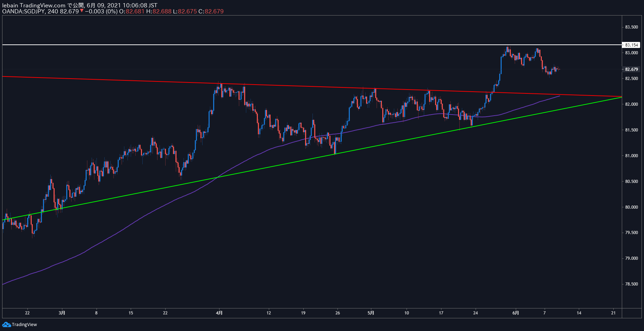
Task: Click the 81.500 price axis label
Action: tap(631, 130)
